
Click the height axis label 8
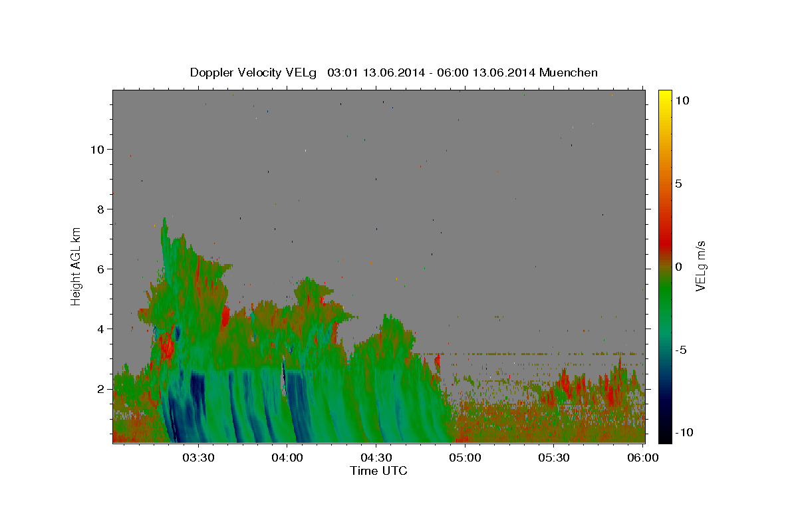click(101, 209)
